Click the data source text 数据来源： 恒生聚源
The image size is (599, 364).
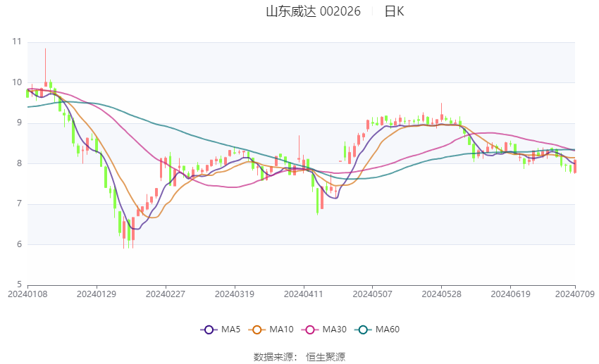coord(299,357)
